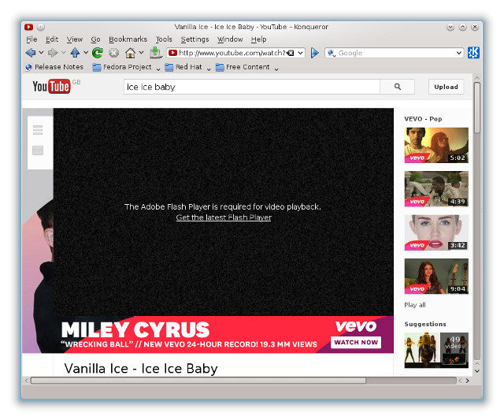Image resolution: width=504 pixels, height=420 pixels.
Task: Open the File menu
Action: (31, 39)
